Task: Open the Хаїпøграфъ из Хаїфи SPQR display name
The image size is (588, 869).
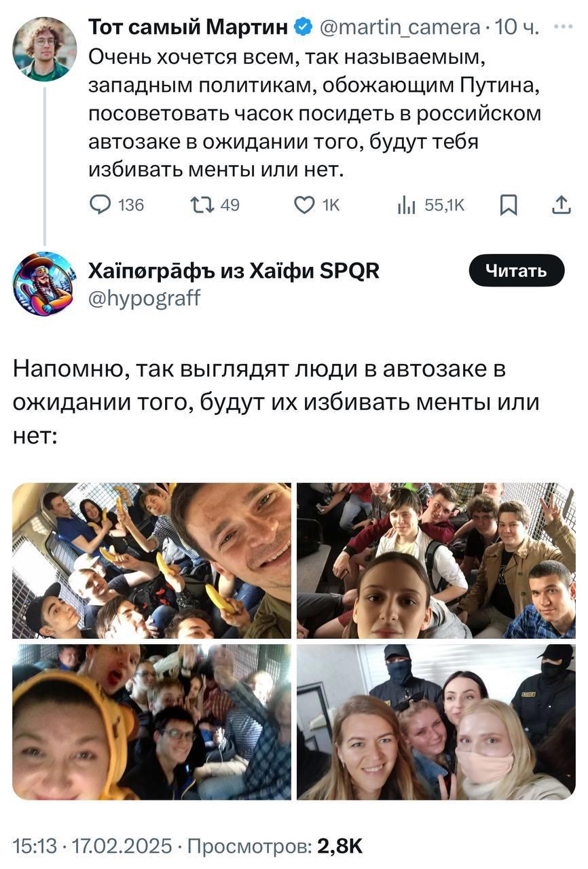Action: (x=234, y=271)
